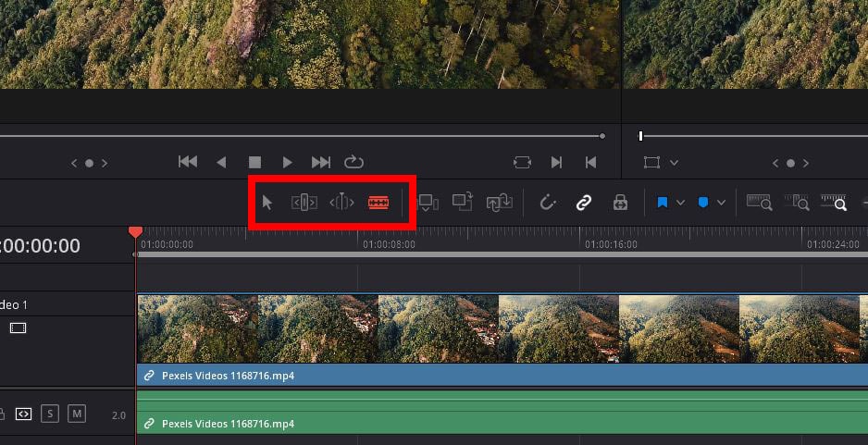This screenshot has height=445, width=868.
Task: Mute the audio track with M button
Action: tap(77, 414)
